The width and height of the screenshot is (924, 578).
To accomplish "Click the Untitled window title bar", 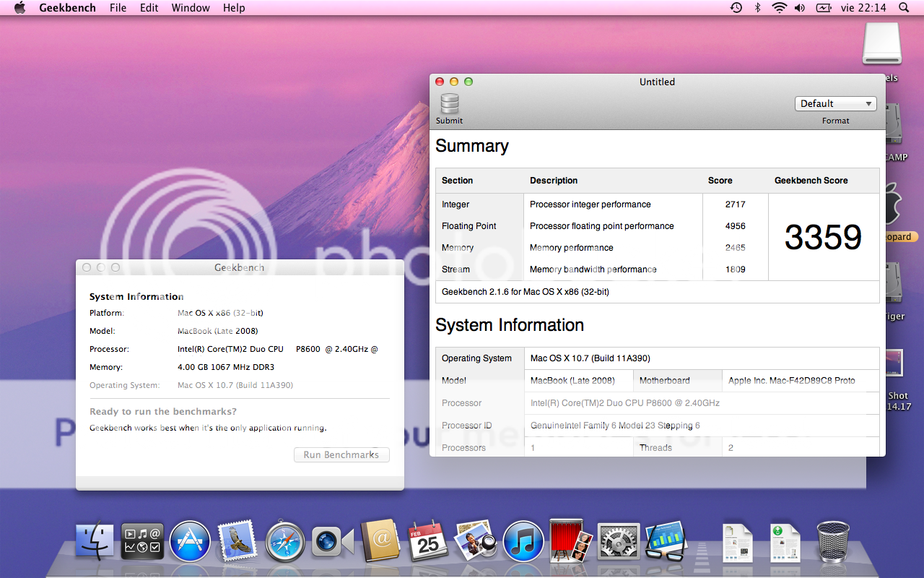I will [x=657, y=82].
